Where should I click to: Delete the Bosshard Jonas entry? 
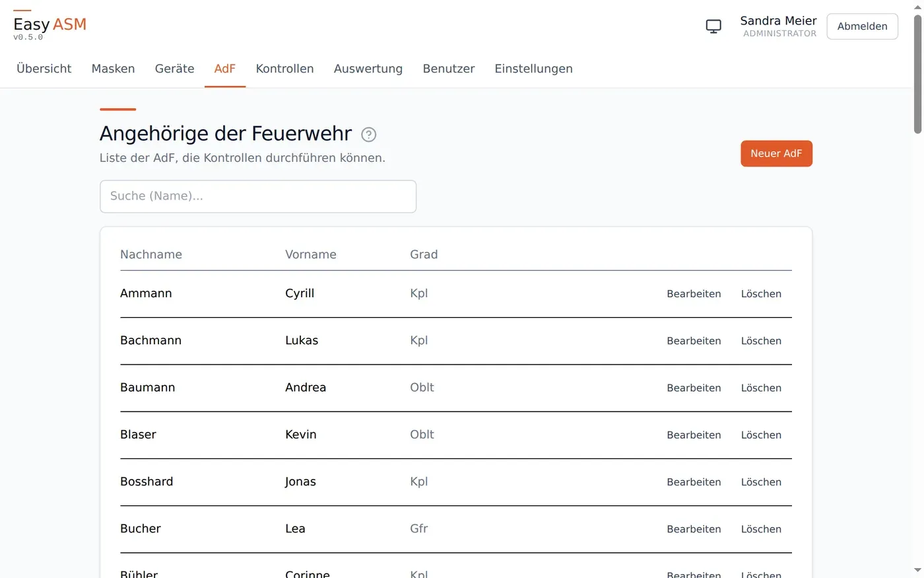pyautogui.click(x=761, y=482)
